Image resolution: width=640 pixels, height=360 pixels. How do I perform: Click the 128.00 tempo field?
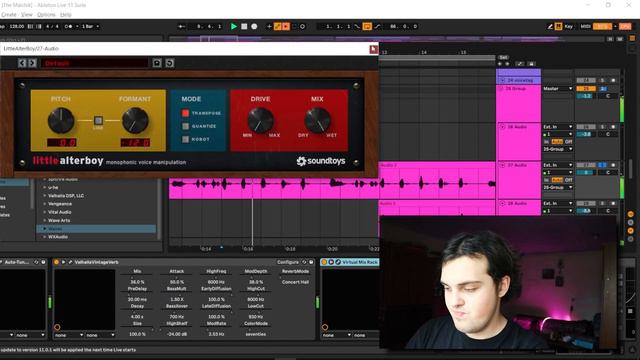(x=17, y=26)
